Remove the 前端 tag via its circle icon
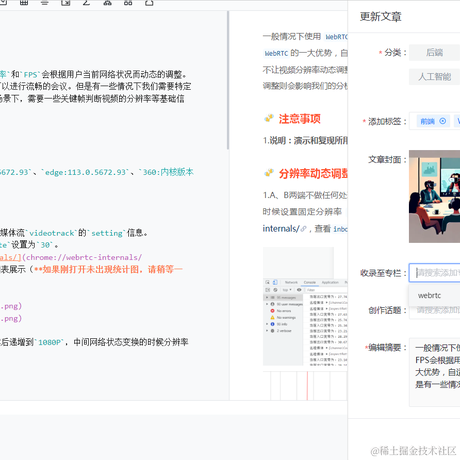 point(443,121)
